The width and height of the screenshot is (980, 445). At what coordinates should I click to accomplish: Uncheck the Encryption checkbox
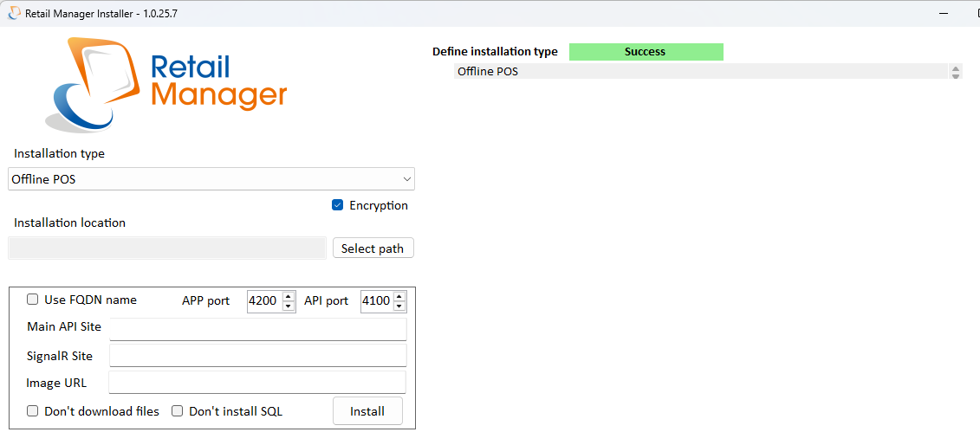[x=338, y=205]
